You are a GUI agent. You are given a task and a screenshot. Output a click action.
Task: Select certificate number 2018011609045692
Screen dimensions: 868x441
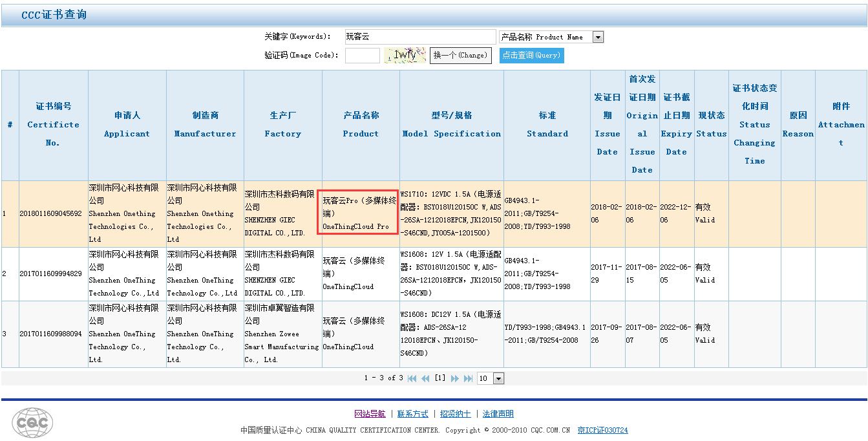pos(51,214)
